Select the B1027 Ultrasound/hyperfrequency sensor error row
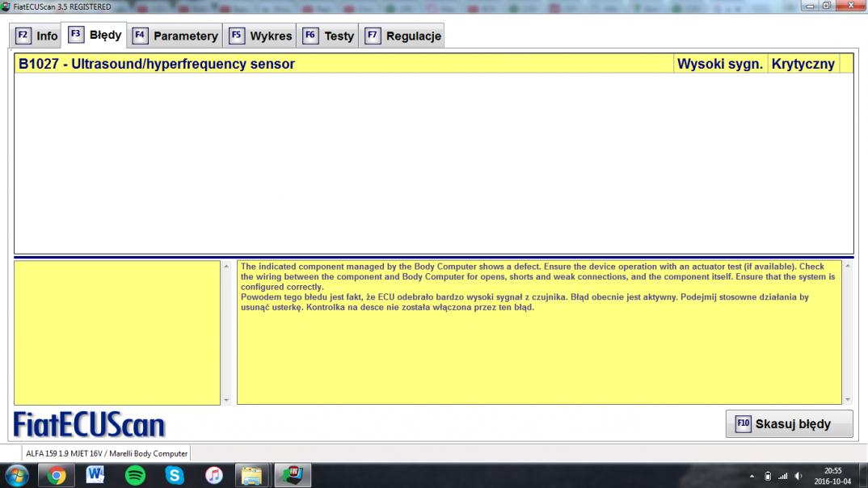This screenshot has width=868, height=488. (433, 64)
